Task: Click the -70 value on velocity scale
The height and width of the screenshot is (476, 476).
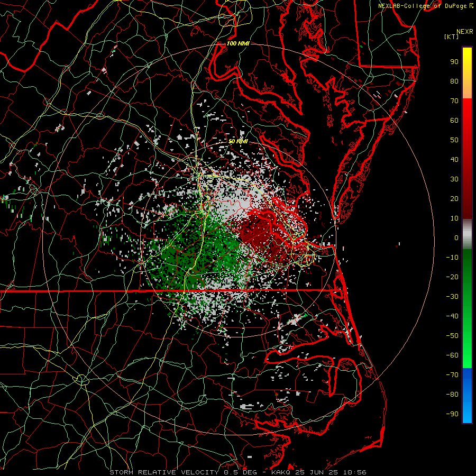Action: coord(452,375)
